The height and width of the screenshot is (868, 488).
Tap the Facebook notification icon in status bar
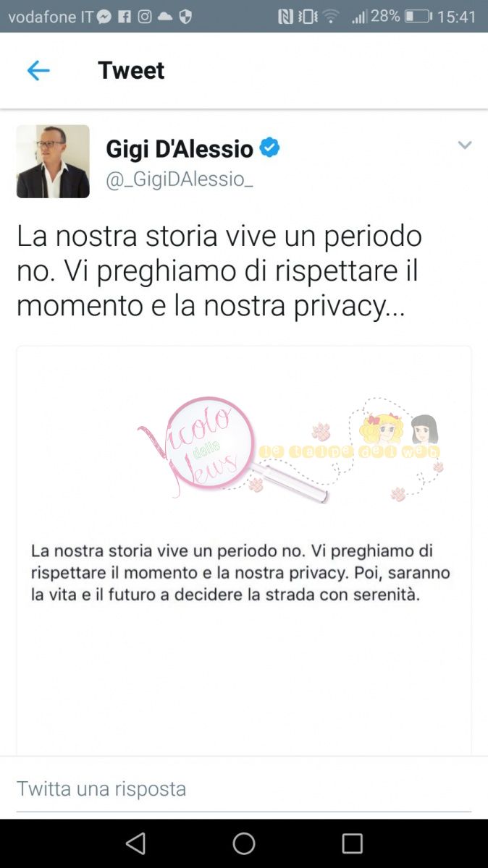point(125,16)
